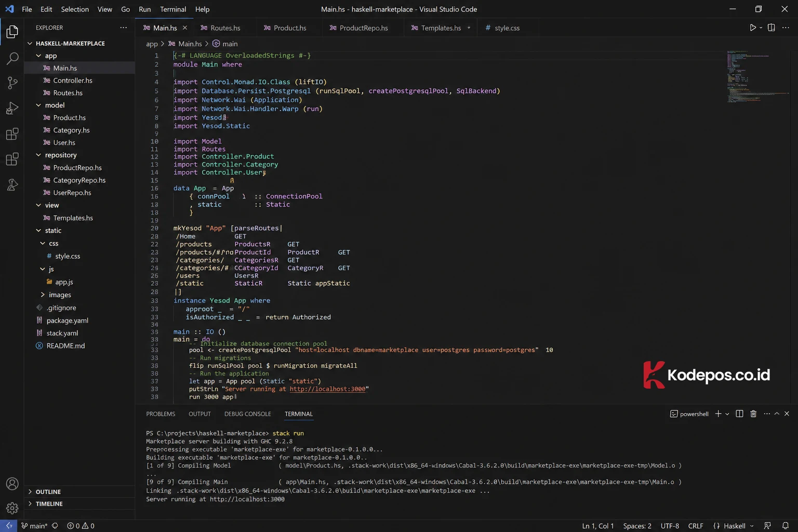Split the terminal panel
798x532 pixels.
[x=739, y=414]
